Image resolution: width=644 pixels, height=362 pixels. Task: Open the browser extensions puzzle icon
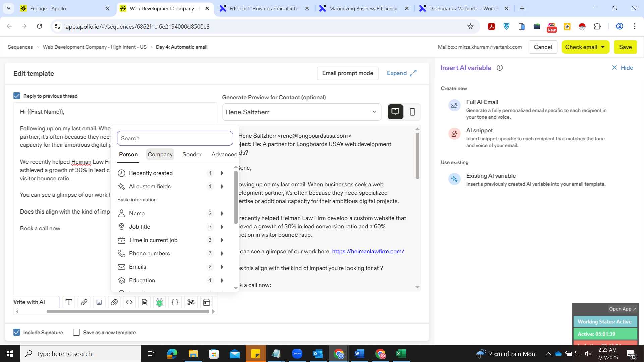pyautogui.click(x=597, y=26)
